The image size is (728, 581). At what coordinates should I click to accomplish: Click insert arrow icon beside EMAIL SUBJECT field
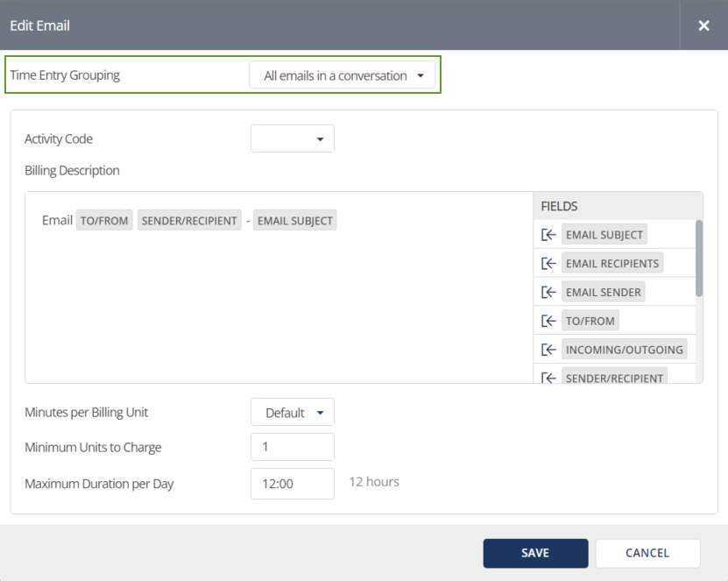coord(548,235)
